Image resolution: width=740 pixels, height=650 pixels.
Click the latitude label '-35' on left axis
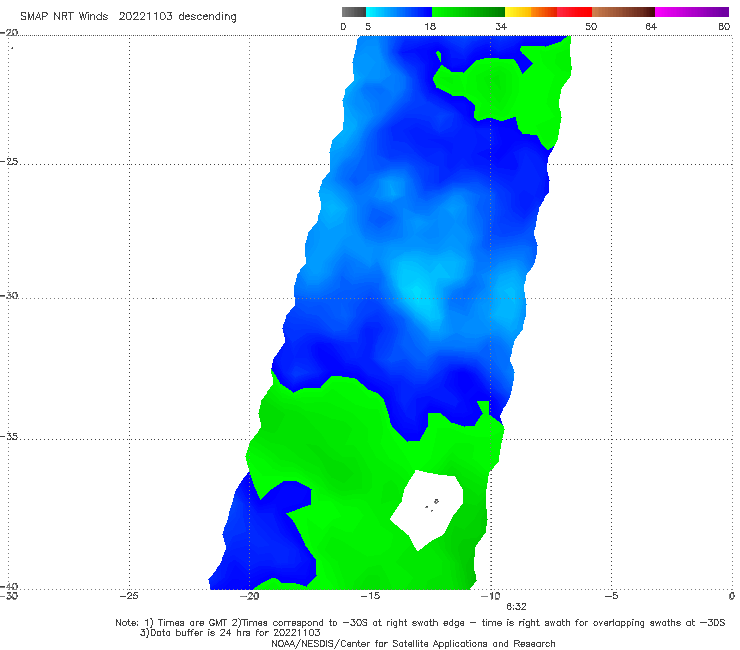pyautogui.click(x=9, y=437)
